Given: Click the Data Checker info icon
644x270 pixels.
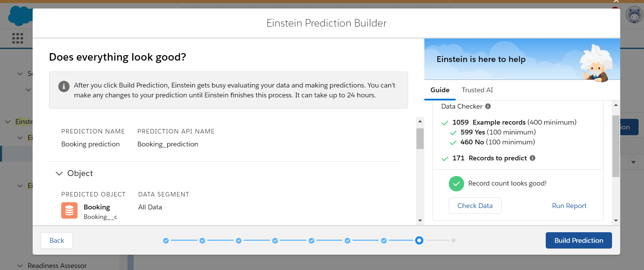Looking at the screenshot, I should tap(488, 106).
